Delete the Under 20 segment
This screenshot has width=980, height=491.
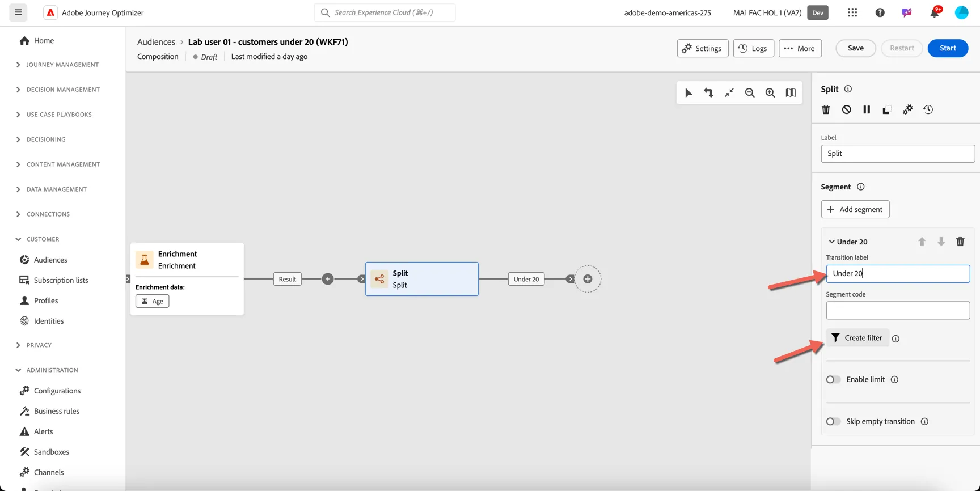click(960, 242)
